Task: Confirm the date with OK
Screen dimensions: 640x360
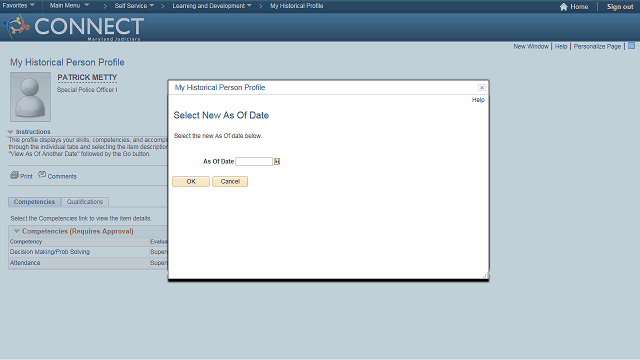Action: click(191, 182)
